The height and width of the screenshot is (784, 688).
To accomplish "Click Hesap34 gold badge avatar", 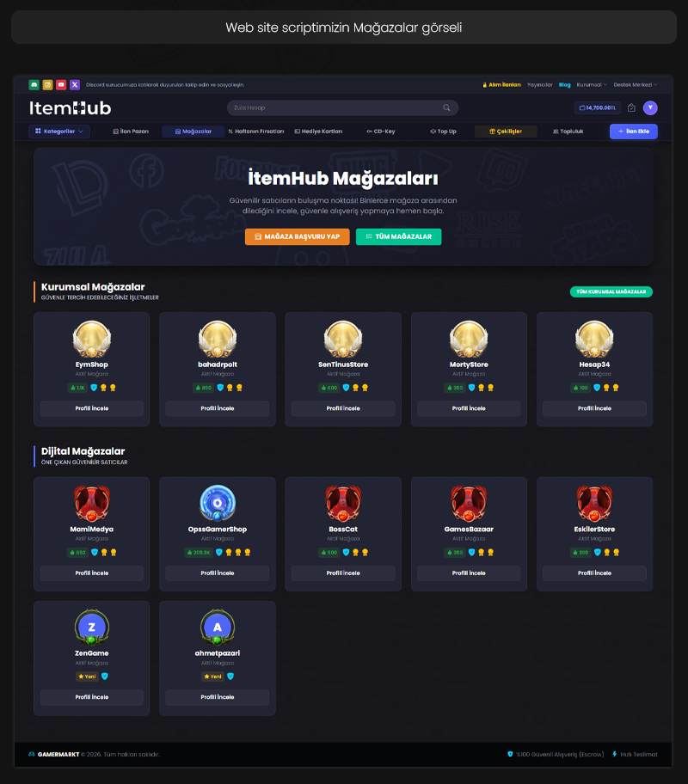I will [594, 340].
